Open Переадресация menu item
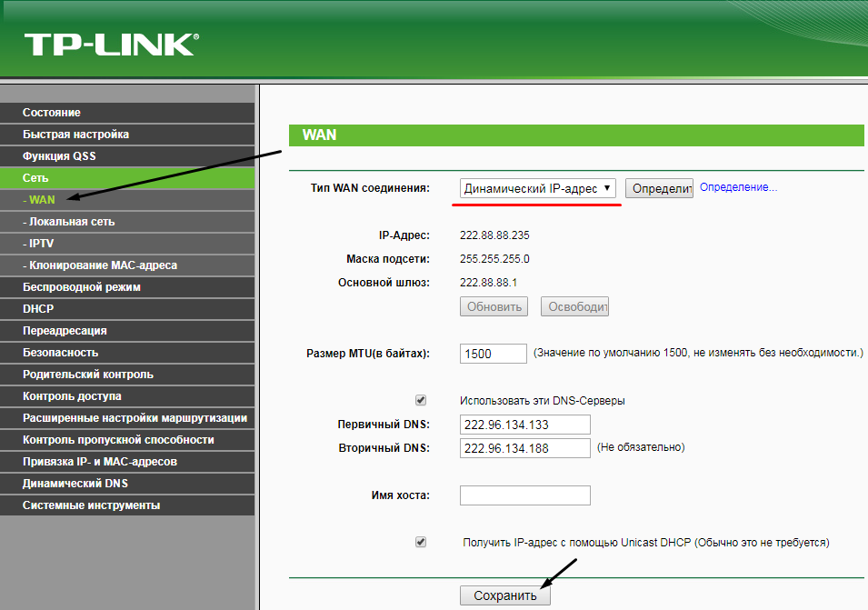Image resolution: width=868 pixels, height=610 pixels. pyautogui.click(x=127, y=331)
